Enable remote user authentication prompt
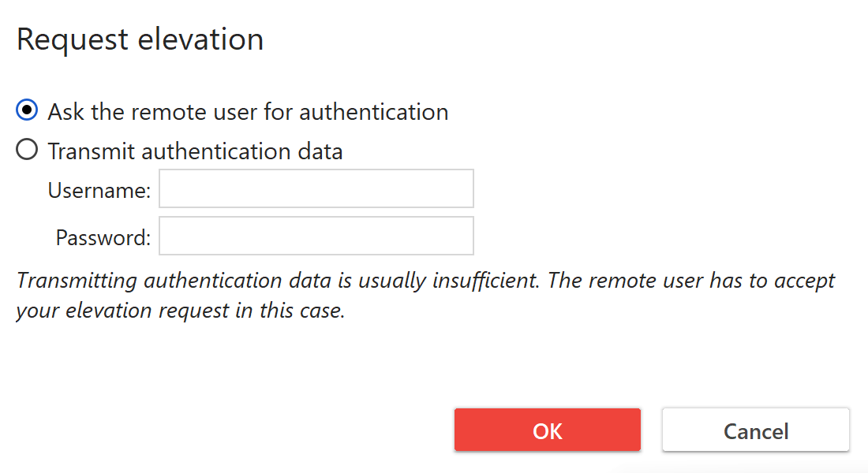 click(x=26, y=111)
